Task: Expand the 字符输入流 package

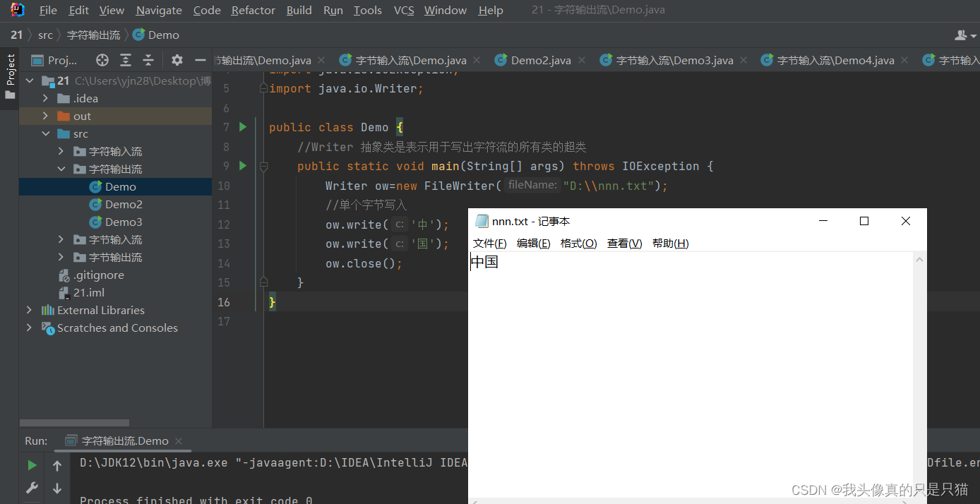Action: 61,151
